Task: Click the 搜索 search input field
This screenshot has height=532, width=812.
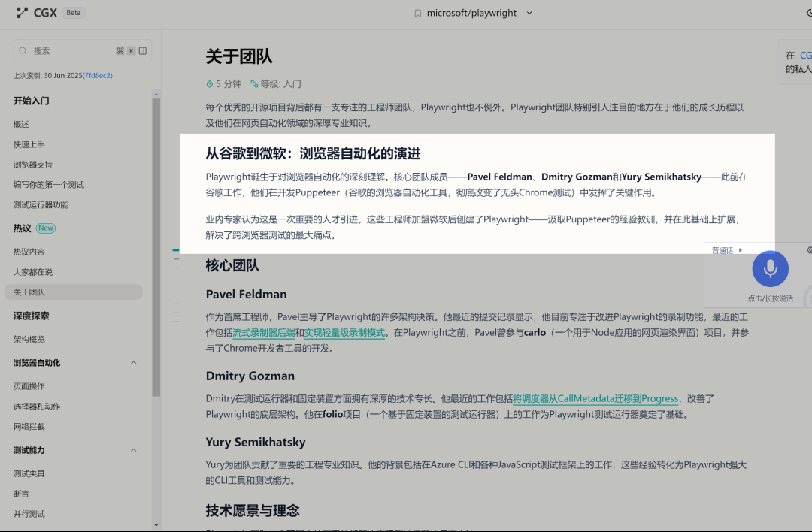Action: point(83,50)
